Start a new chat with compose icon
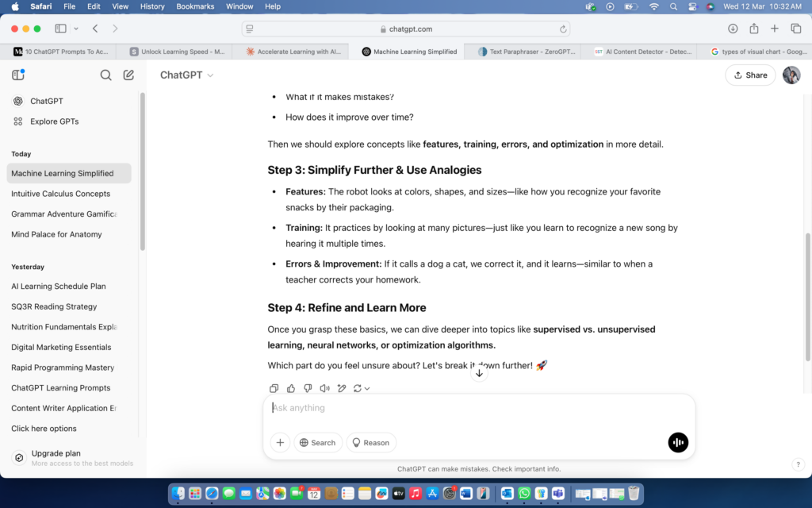The width and height of the screenshot is (812, 508). [x=128, y=75]
